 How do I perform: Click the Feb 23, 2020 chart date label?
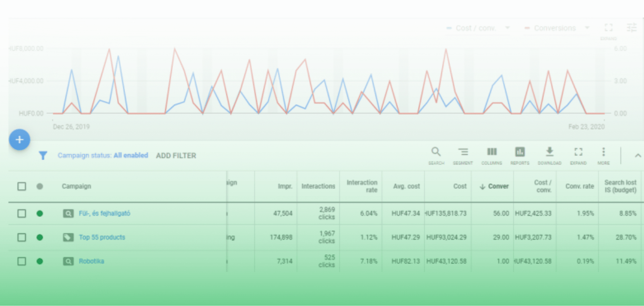(x=586, y=127)
